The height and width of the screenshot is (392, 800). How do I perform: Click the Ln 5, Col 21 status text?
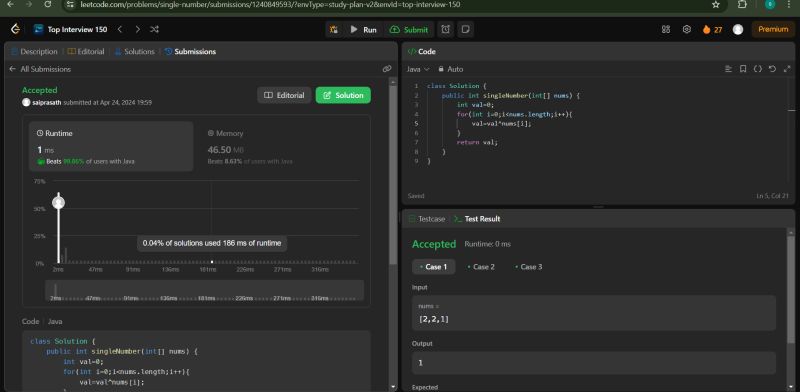pyautogui.click(x=772, y=196)
